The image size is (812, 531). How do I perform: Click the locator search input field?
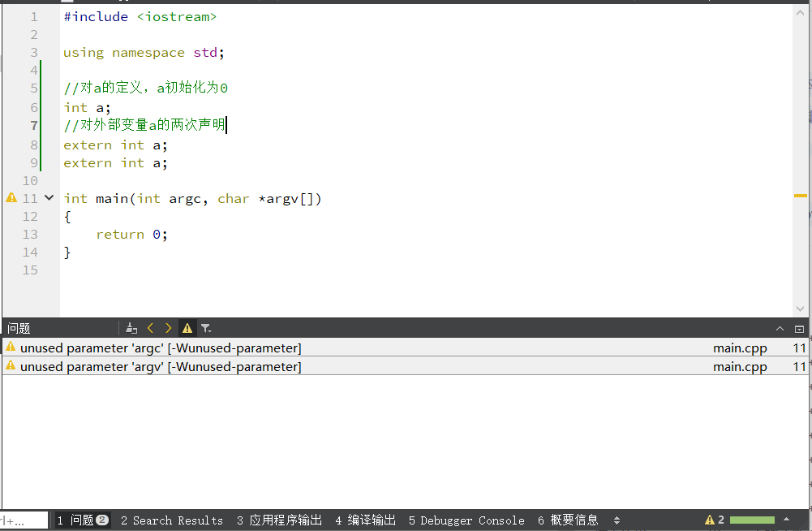(24, 520)
